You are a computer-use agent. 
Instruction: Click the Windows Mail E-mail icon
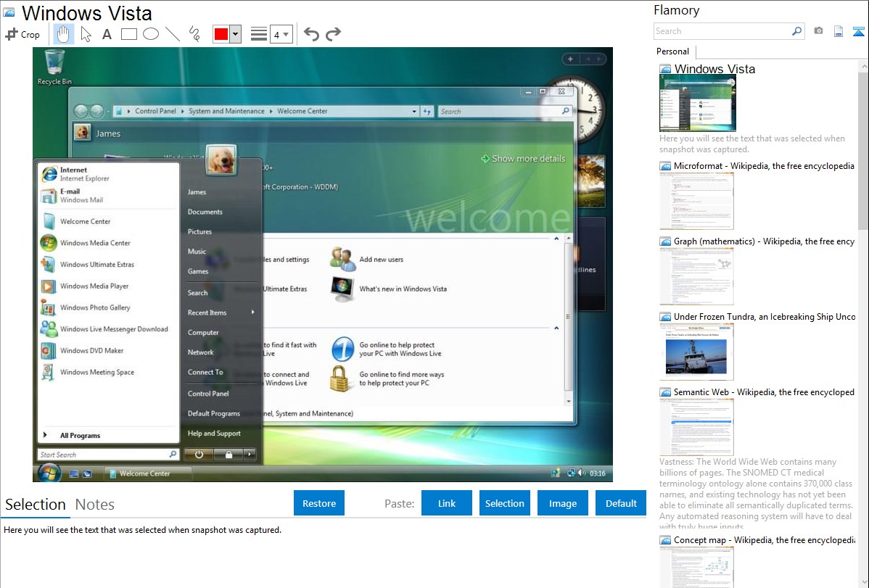pos(49,196)
